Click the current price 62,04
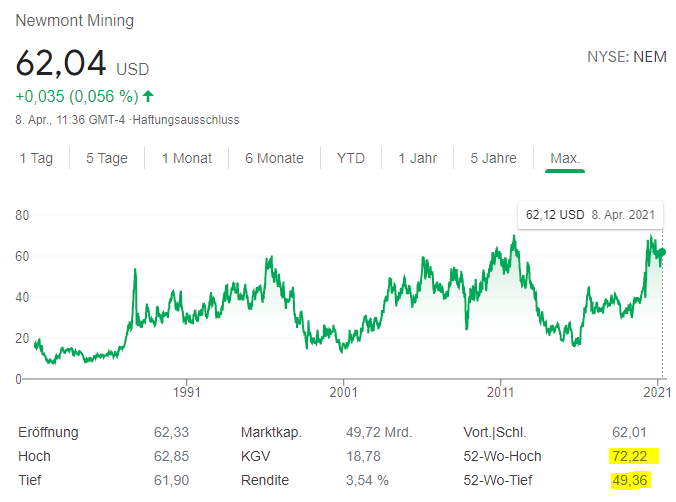 (60, 65)
